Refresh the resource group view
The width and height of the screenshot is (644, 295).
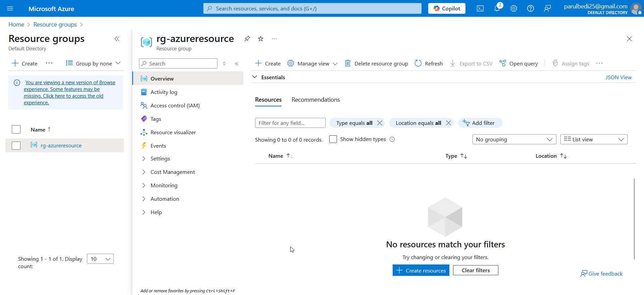(429, 63)
